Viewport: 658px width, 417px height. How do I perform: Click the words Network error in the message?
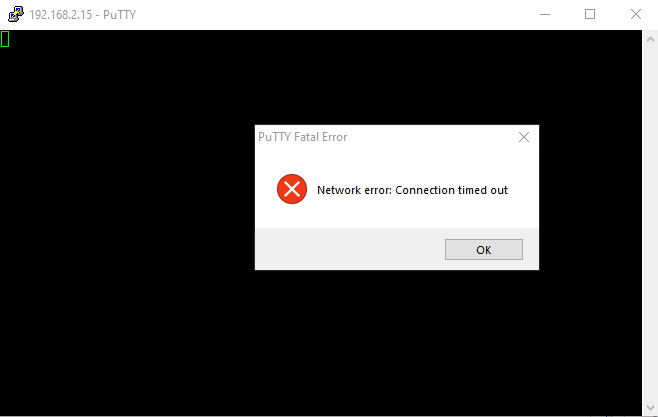point(354,190)
